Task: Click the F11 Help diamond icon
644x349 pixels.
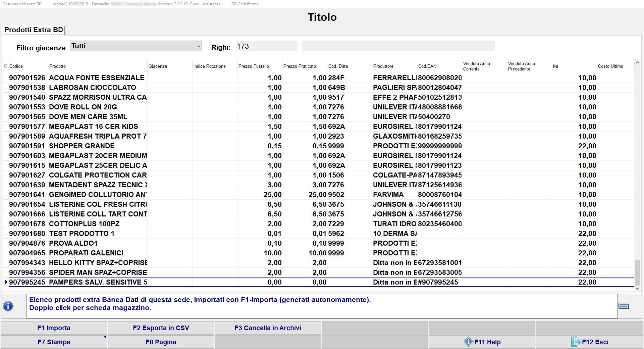Action: [468, 342]
